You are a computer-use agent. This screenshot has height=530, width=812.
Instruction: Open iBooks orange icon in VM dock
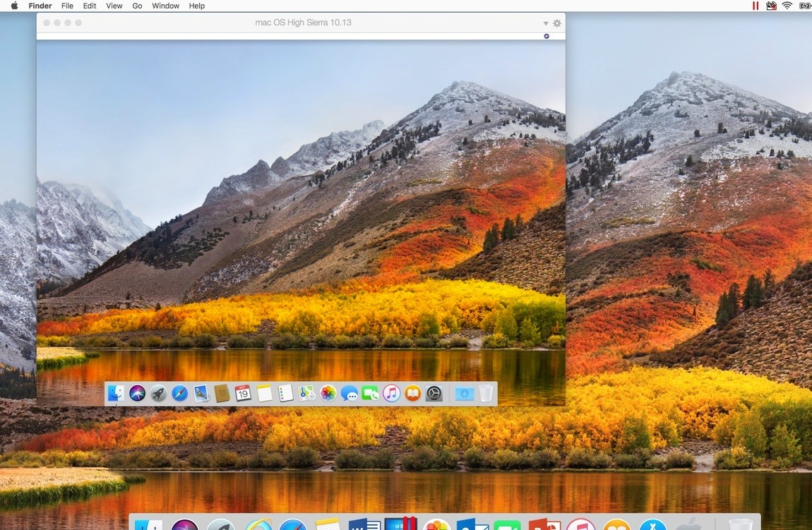pos(413,393)
